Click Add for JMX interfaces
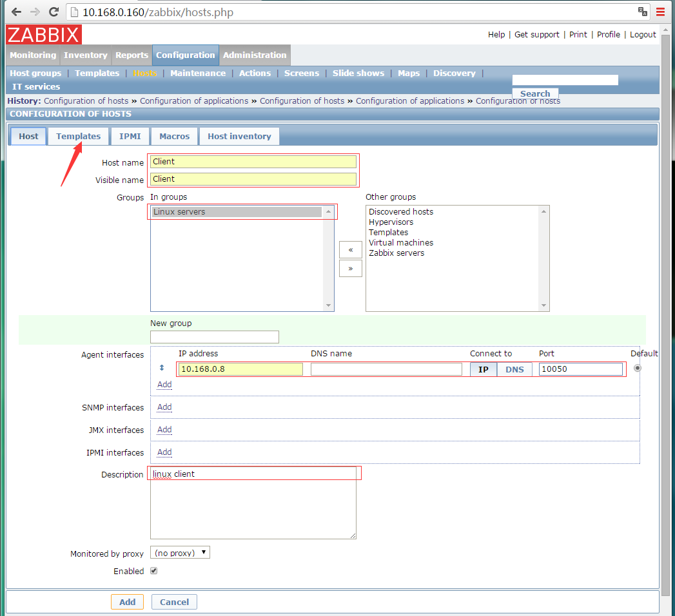675x616 pixels. 164,429
